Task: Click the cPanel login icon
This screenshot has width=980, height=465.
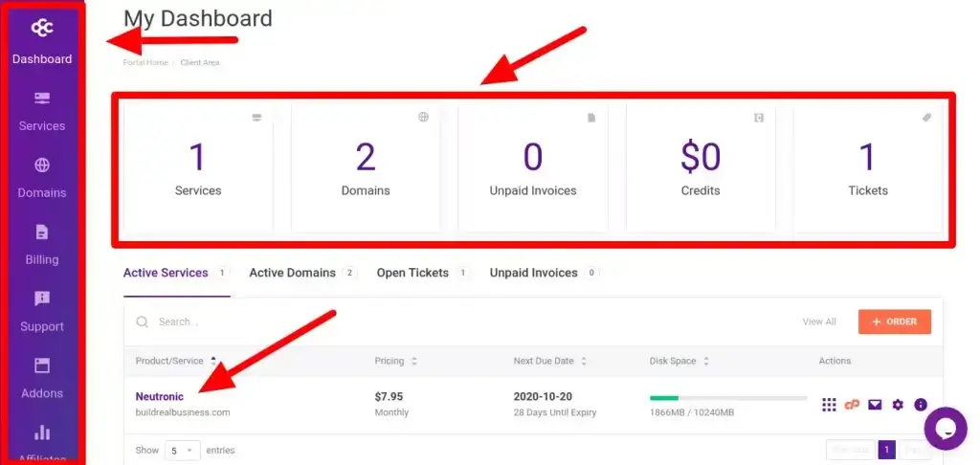Action: point(852,405)
